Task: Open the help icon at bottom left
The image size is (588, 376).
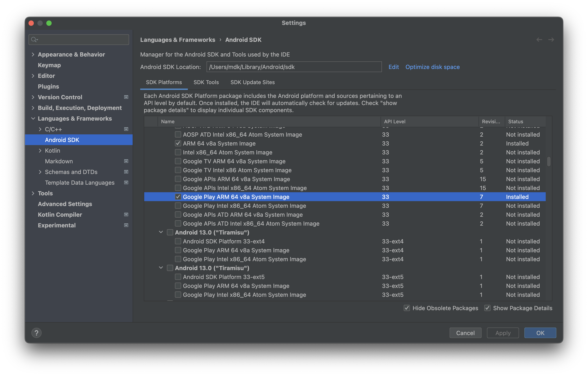Action: [x=36, y=333]
